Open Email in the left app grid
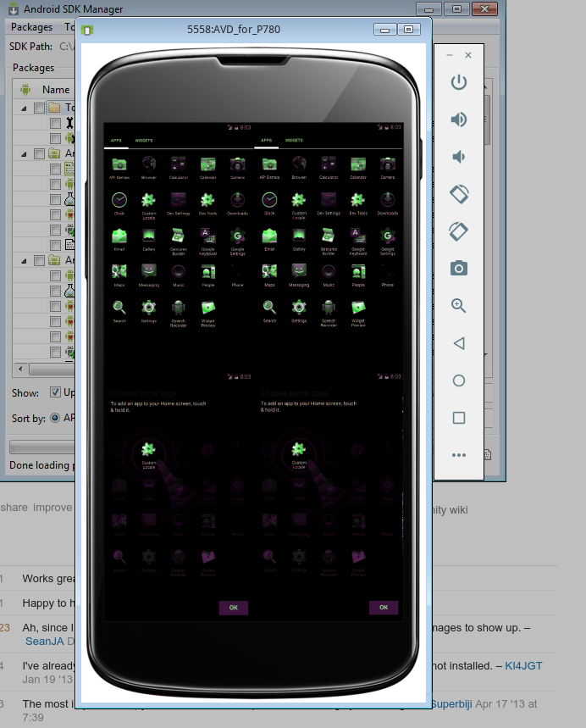Image resolution: width=586 pixels, height=728 pixels. coord(119,239)
